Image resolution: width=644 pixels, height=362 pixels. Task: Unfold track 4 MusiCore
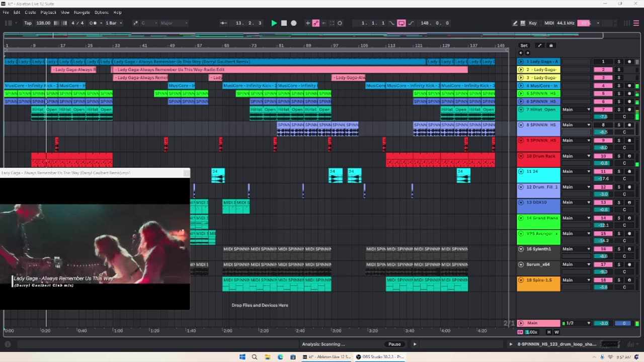coord(521,86)
